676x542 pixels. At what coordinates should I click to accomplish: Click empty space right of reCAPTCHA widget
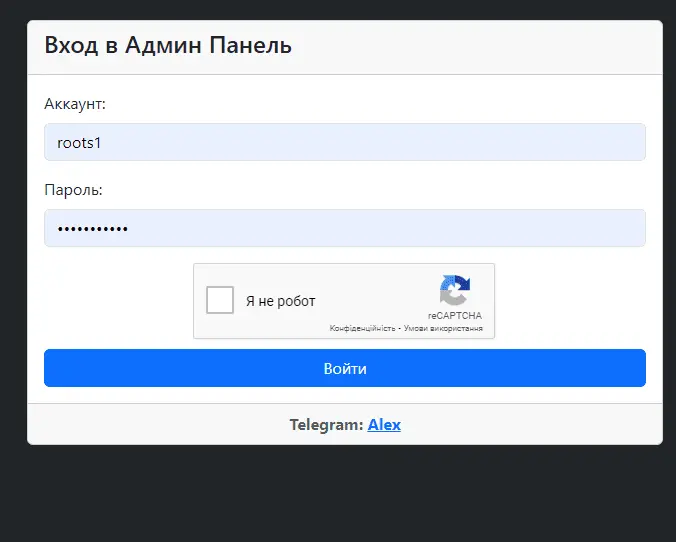click(570, 300)
